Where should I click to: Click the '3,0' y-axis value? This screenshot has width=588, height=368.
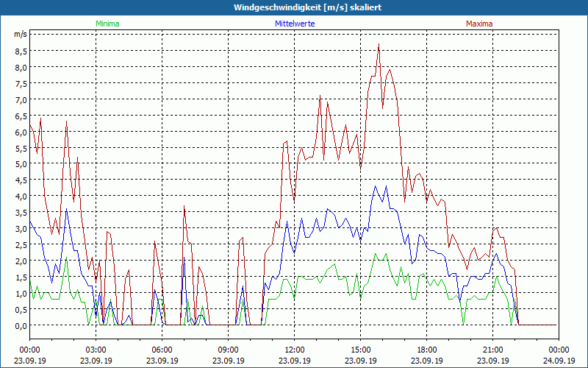[x=21, y=229]
